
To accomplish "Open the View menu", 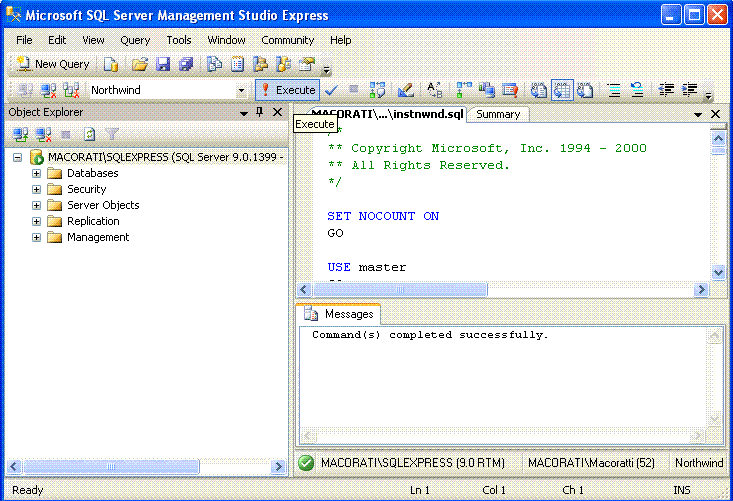I will [93, 40].
